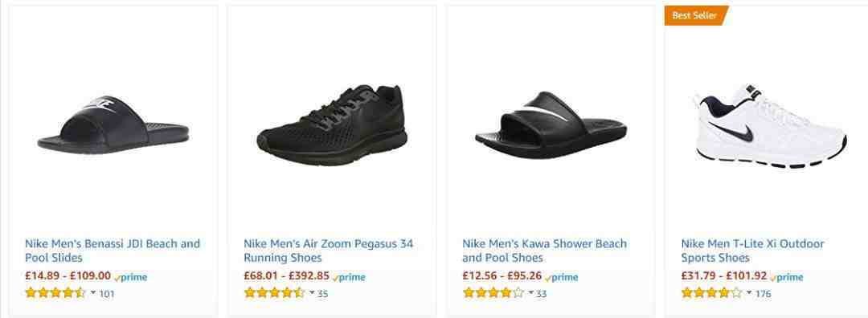Expand ratings dropdown arrow next to 101 reviews

pos(93,292)
